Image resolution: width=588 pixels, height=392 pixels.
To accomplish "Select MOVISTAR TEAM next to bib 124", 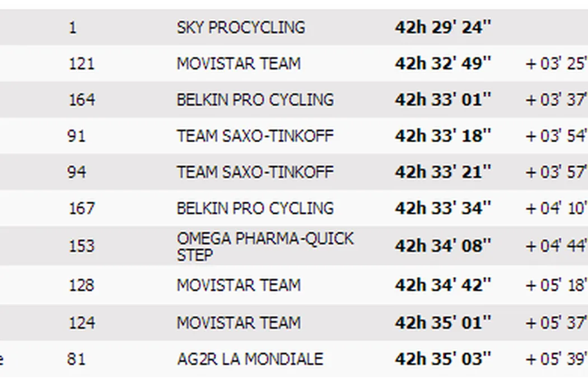I will [239, 323].
